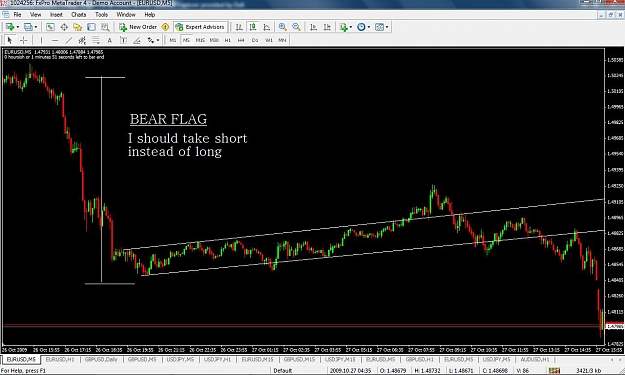Select the Text Label tool
The width and height of the screenshot is (625, 375).
123,40
